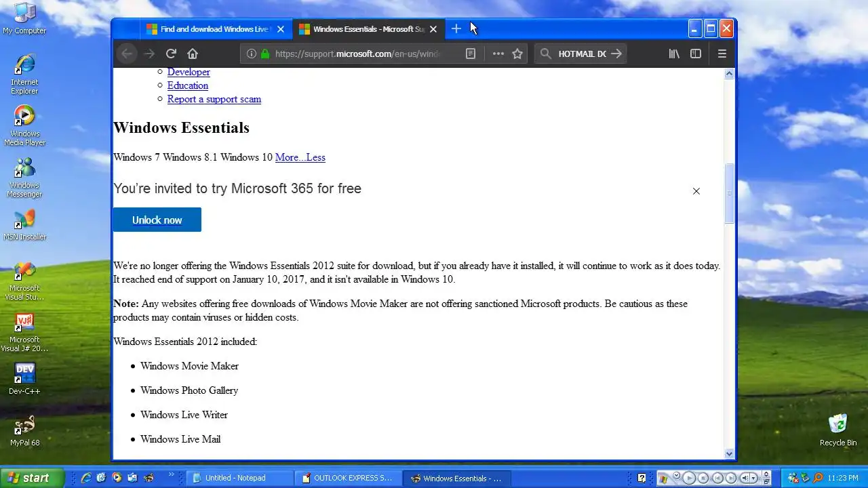Select Windows Media Player desktop icon

(x=24, y=125)
